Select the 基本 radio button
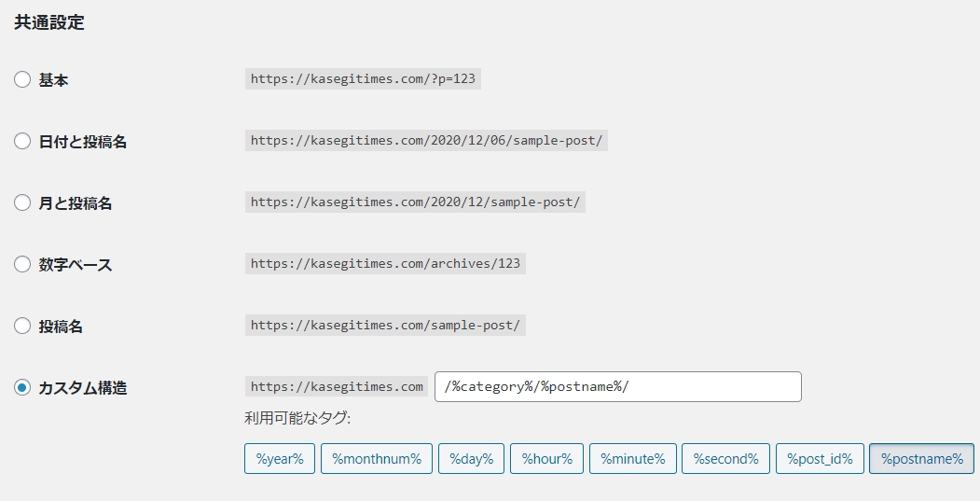This screenshot has width=980, height=501. [x=22, y=79]
